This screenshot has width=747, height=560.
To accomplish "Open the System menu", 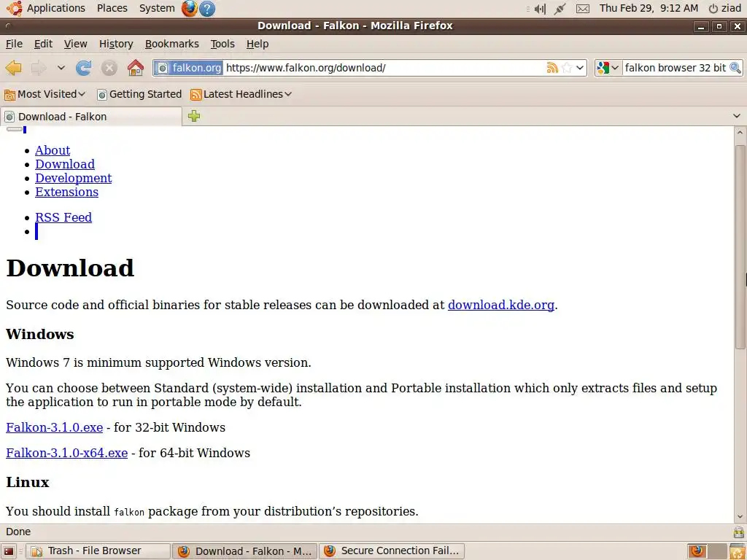I will (157, 8).
